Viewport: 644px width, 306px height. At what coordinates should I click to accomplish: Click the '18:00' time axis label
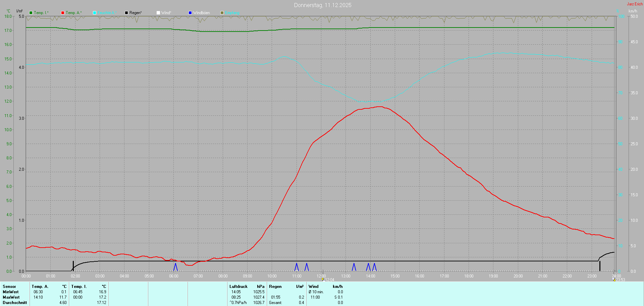469,276
